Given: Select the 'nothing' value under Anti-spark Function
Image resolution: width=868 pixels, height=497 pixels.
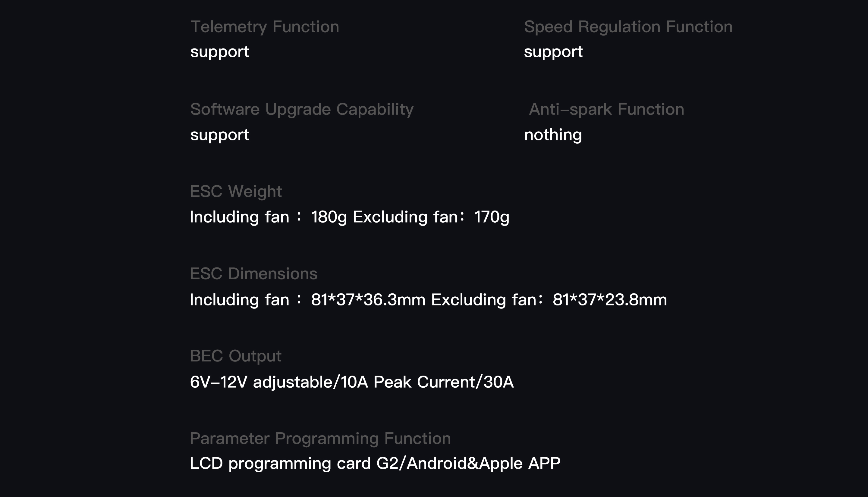Looking at the screenshot, I should [553, 135].
